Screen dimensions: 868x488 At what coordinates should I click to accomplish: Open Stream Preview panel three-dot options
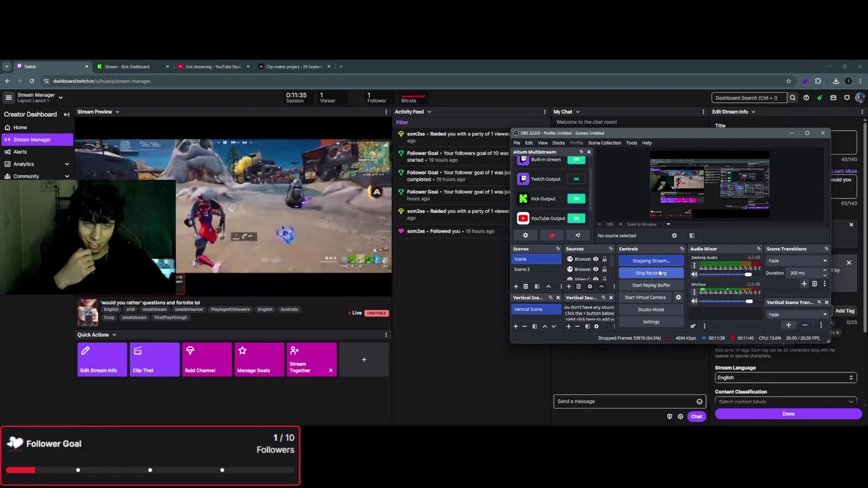click(387, 112)
